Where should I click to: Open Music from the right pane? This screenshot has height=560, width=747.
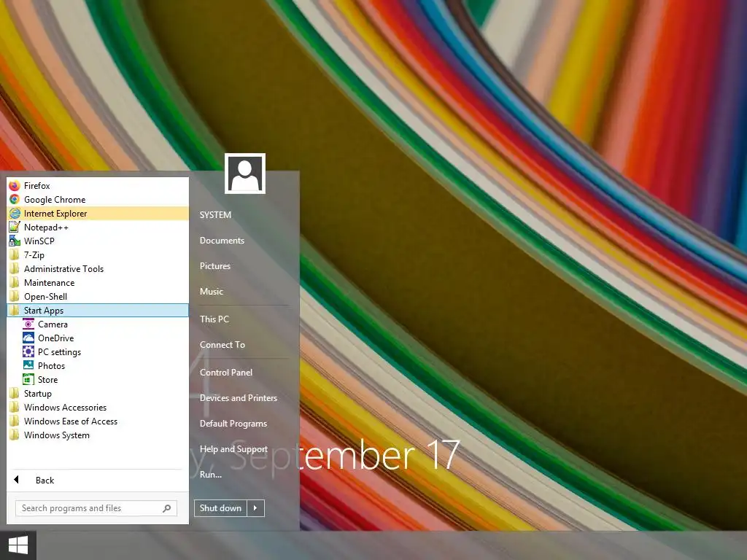(212, 292)
